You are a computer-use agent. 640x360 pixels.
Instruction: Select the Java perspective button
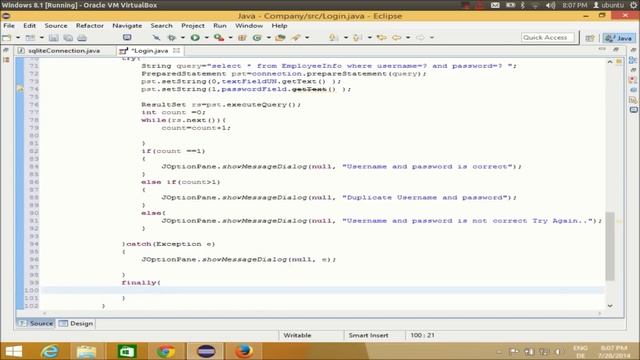click(x=619, y=38)
